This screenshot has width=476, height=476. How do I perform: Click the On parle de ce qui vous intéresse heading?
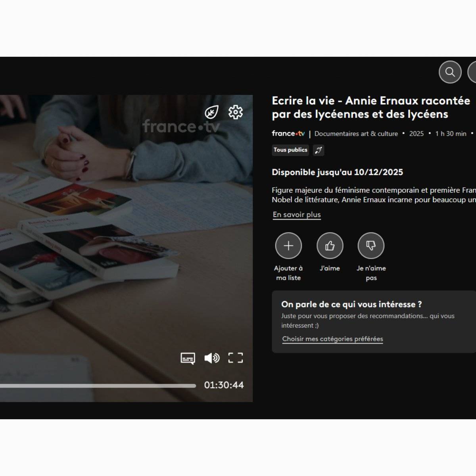351,304
